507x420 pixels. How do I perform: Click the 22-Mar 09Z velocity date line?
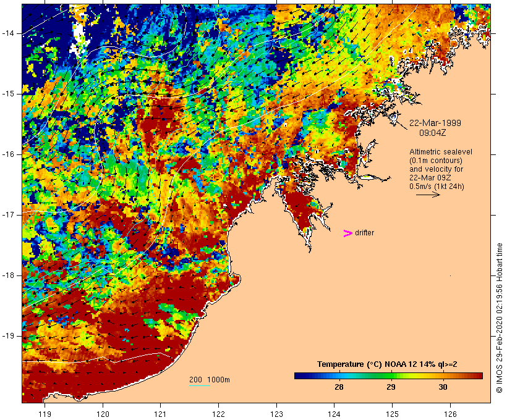coord(430,178)
